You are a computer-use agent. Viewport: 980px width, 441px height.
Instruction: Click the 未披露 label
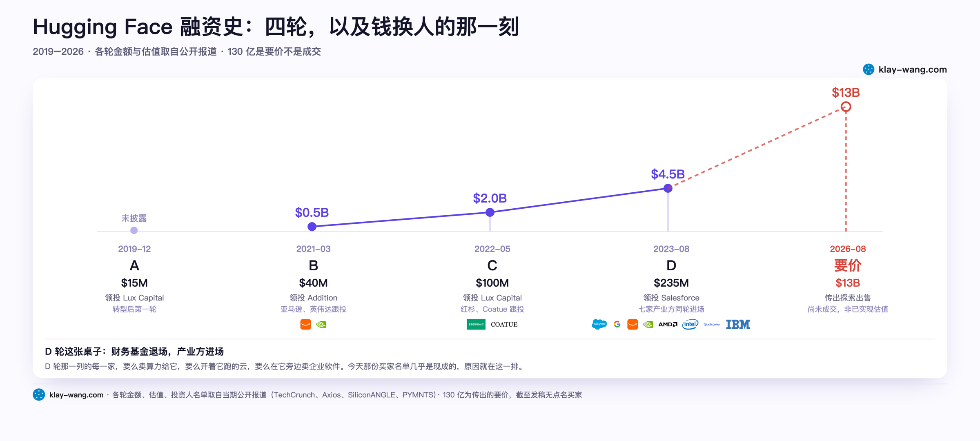coord(134,218)
